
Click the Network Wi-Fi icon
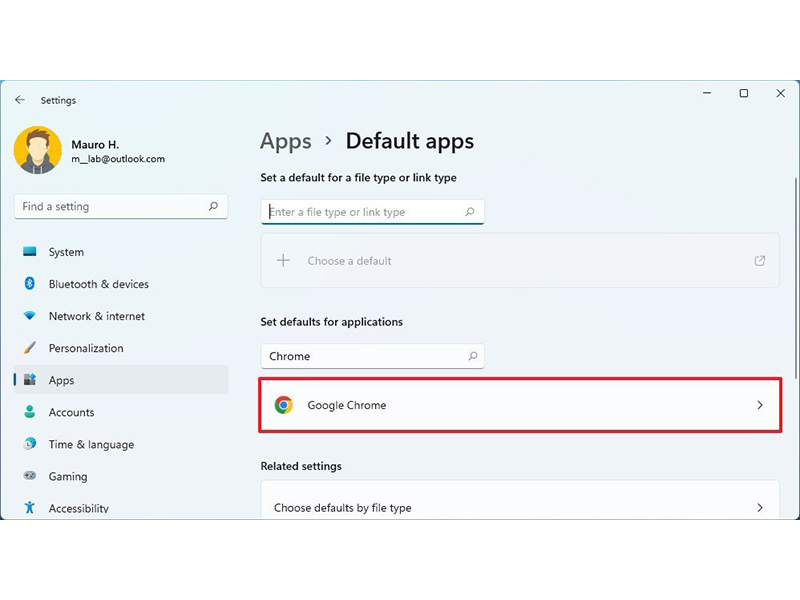30,316
